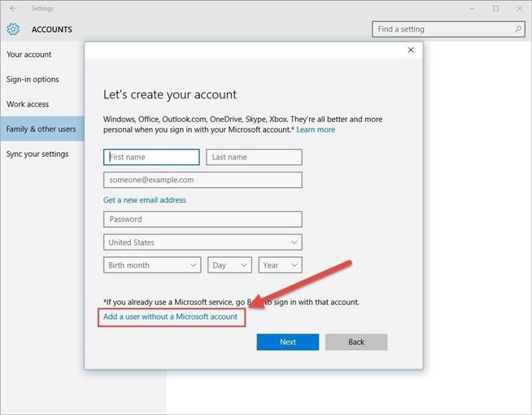Image resolution: width=532 pixels, height=415 pixels.
Task: Click the Next button
Action: [x=288, y=342]
